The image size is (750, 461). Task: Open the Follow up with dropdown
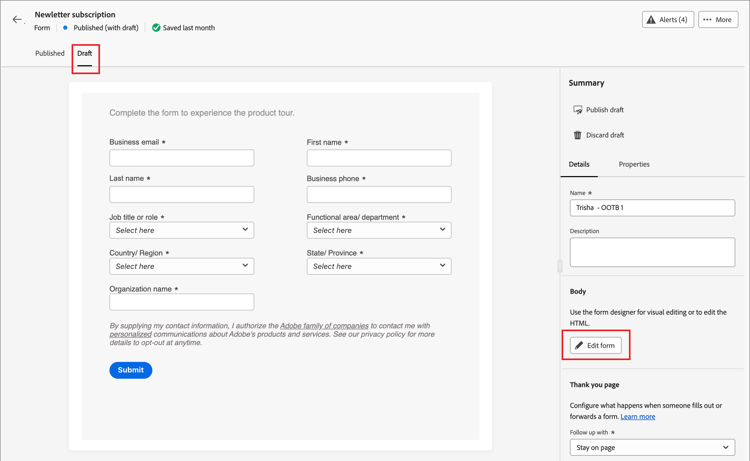[x=652, y=448]
